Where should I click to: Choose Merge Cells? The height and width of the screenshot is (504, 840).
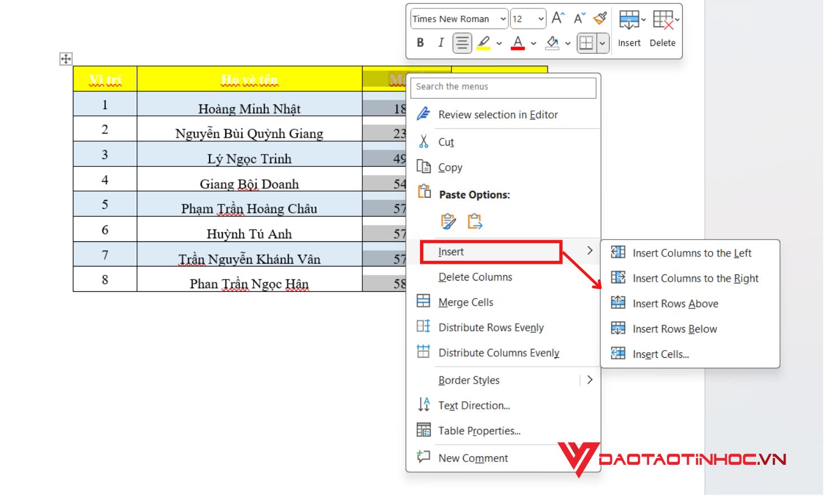503,302
